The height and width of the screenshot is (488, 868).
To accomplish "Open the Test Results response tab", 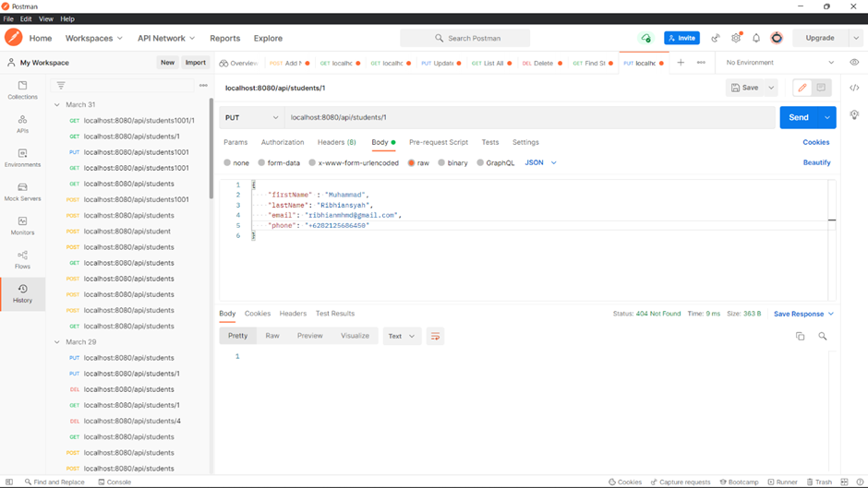I will click(x=335, y=313).
